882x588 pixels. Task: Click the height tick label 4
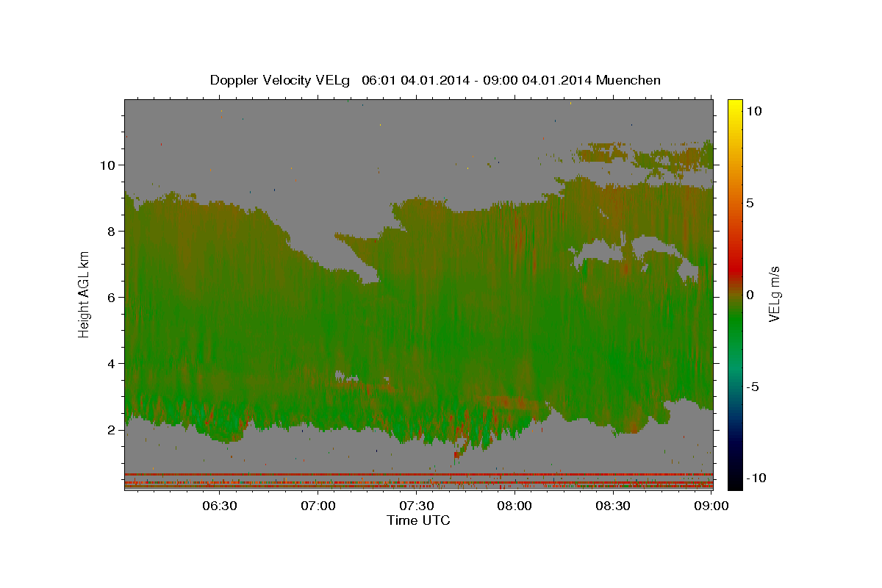(x=112, y=363)
